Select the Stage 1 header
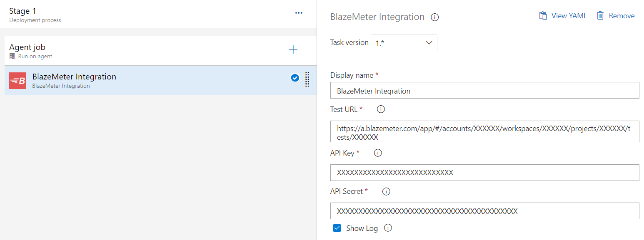This screenshot has width=644, height=240. (158, 14)
